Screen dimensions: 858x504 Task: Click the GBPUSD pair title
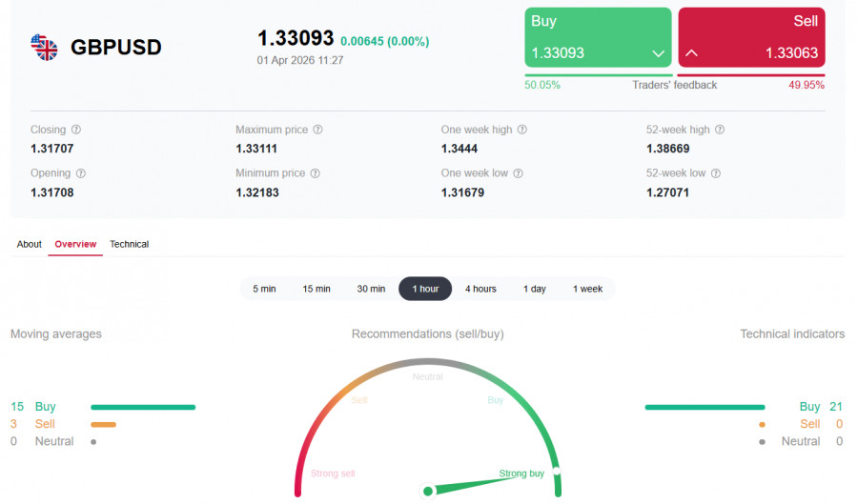point(116,48)
